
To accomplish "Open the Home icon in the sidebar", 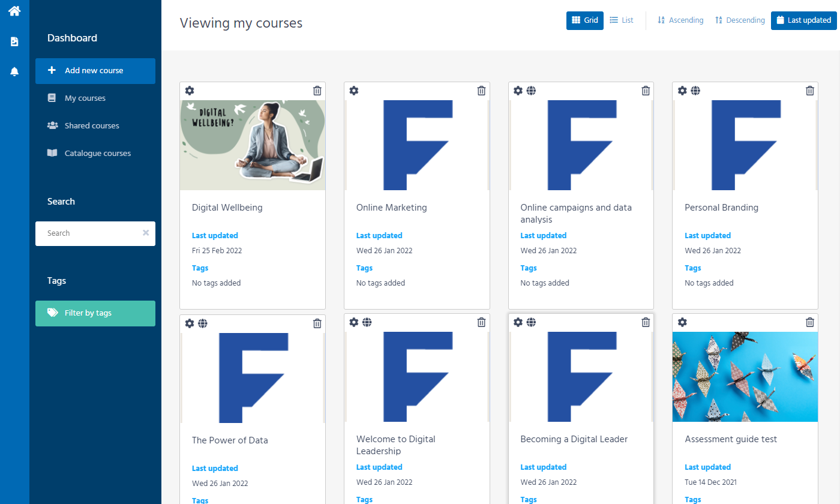I will click(13, 10).
